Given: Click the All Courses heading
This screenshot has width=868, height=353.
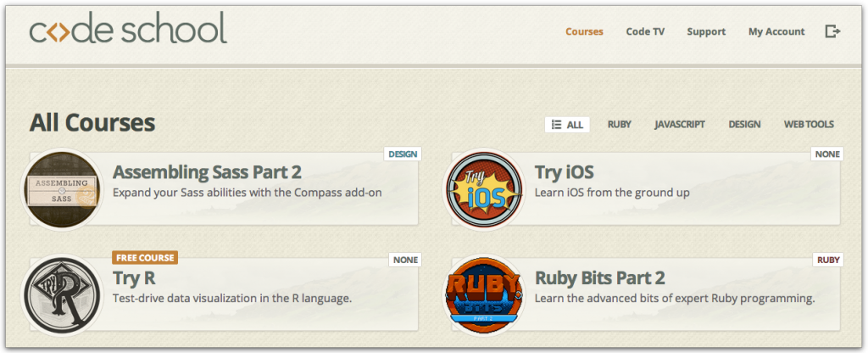Looking at the screenshot, I should click(92, 123).
